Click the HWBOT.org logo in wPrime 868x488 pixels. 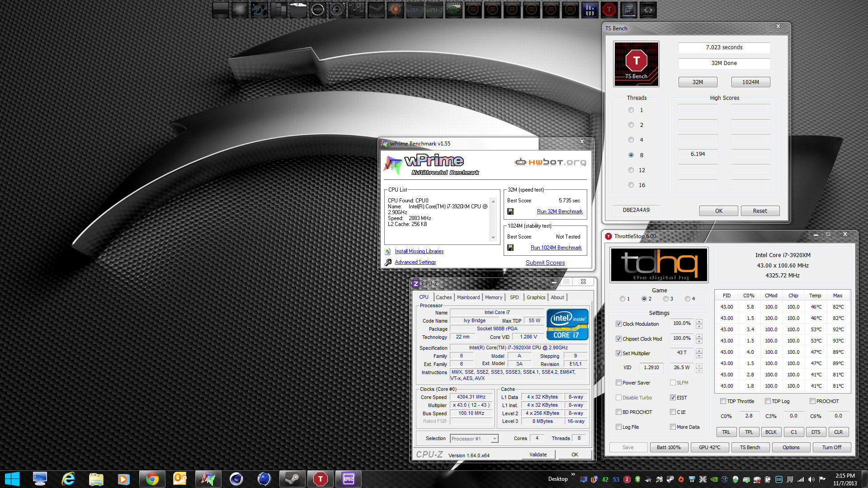tap(550, 162)
